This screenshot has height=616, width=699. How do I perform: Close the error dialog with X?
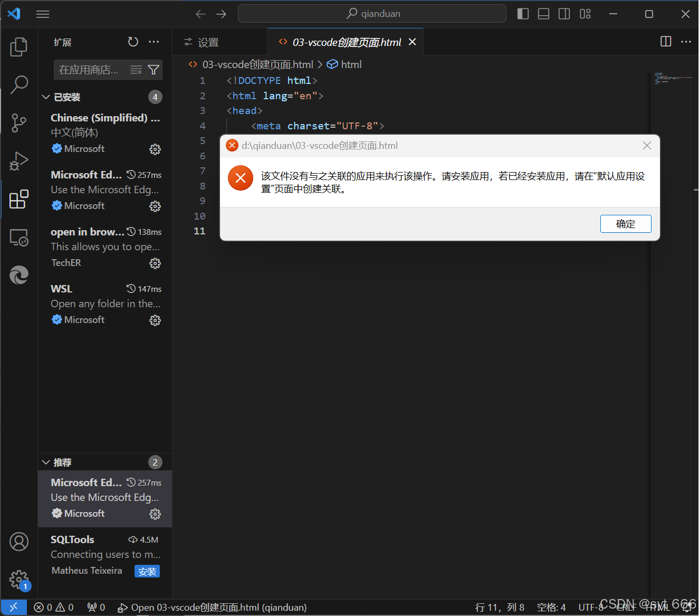(x=647, y=146)
